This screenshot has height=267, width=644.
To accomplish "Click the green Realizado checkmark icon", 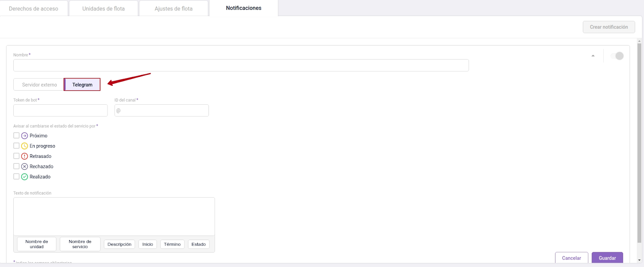I will pyautogui.click(x=25, y=177).
